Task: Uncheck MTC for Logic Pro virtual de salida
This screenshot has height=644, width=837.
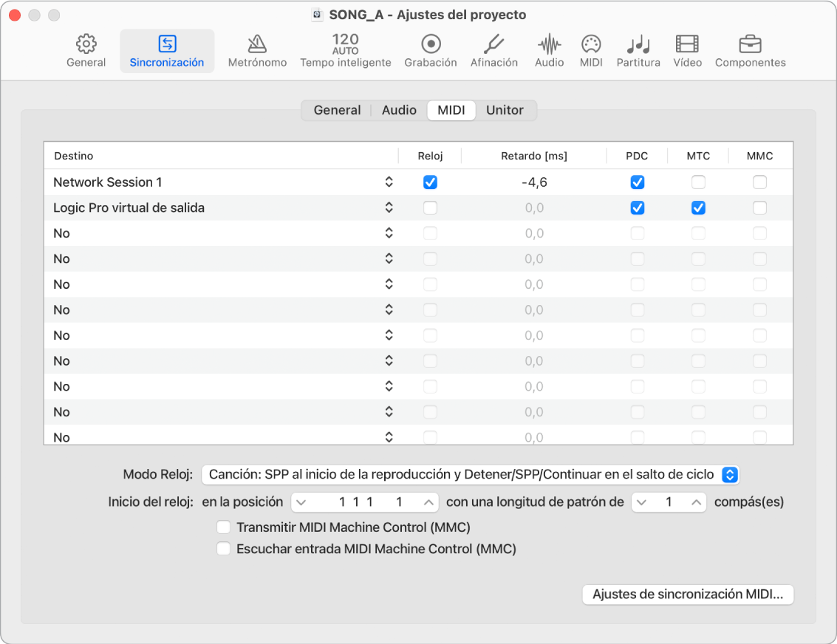Action: click(698, 208)
